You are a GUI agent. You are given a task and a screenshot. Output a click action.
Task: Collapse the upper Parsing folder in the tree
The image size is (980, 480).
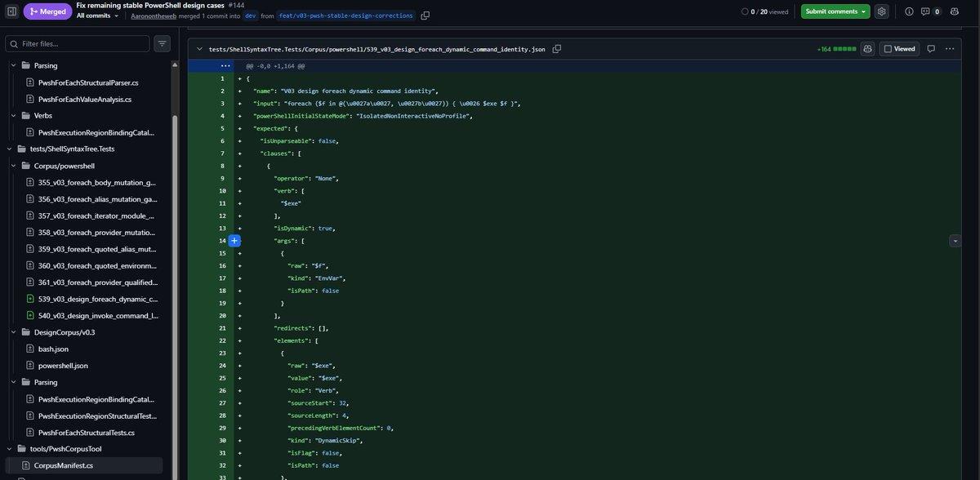click(14, 65)
